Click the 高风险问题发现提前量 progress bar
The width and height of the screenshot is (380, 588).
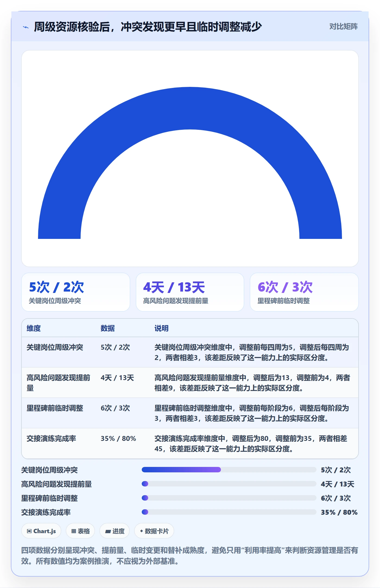tap(229, 484)
